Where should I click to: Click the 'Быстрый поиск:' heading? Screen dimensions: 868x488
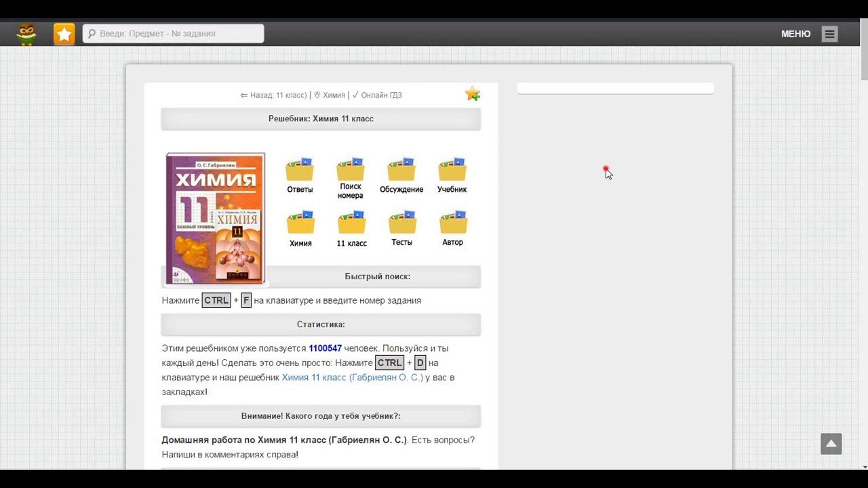click(x=377, y=277)
